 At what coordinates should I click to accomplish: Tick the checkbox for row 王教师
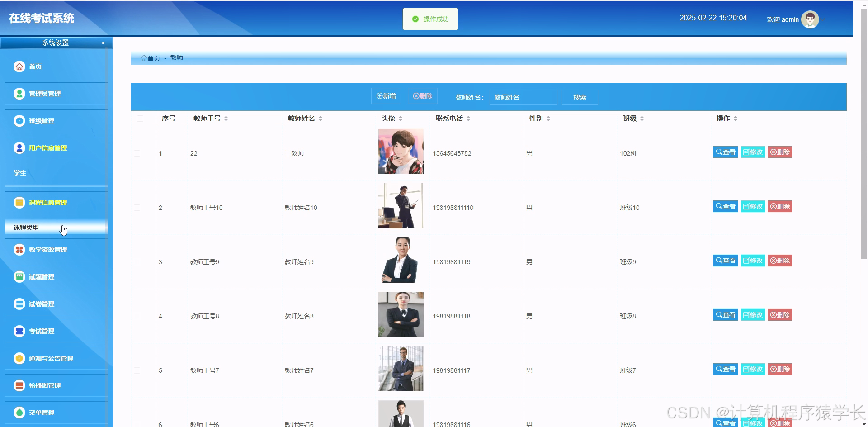137,153
